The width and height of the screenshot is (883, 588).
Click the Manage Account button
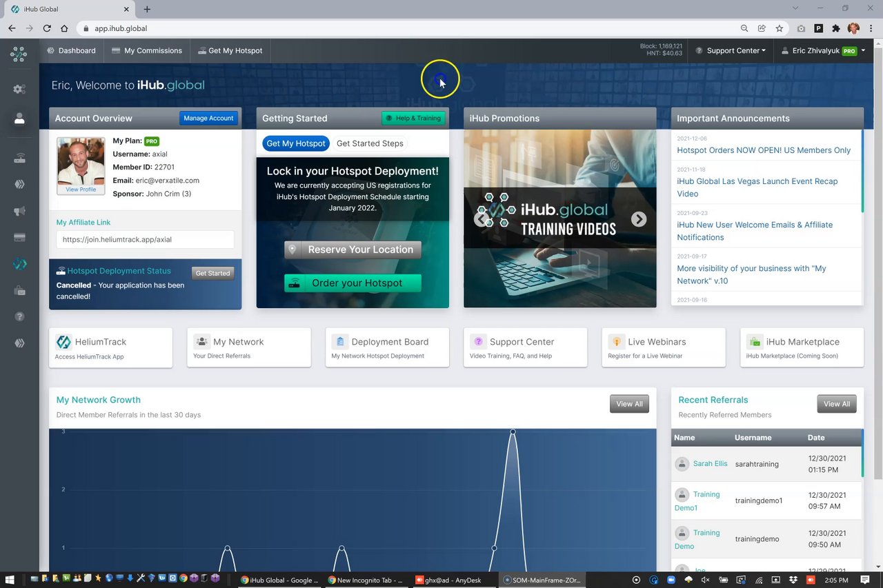208,118
